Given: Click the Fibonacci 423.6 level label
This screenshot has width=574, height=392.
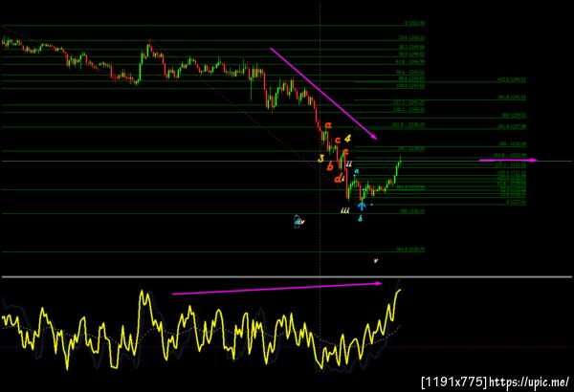Looking at the screenshot, I should pyautogui.click(x=512, y=79).
